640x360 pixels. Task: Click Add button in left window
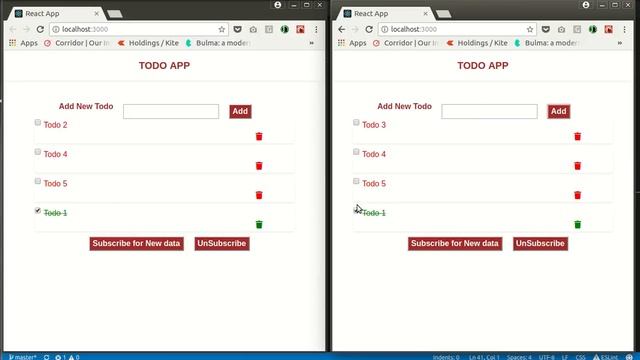click(x=240, y=111)
